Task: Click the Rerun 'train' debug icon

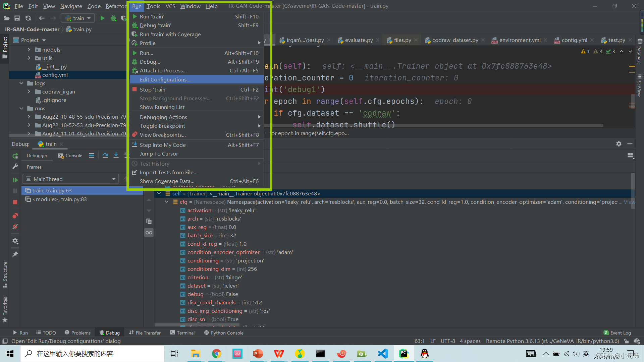Action: pos(15,156)
